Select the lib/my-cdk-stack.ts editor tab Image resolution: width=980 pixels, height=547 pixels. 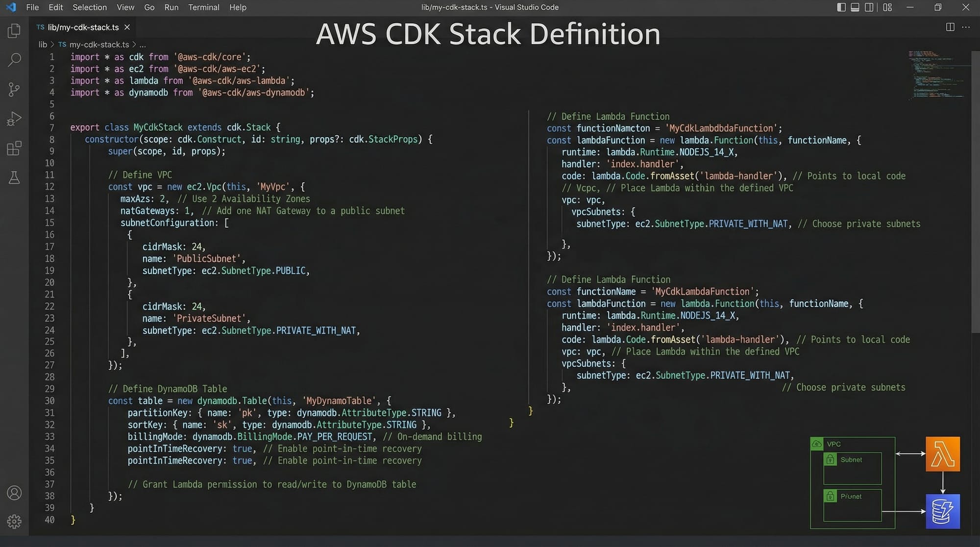click(x=81, y=27)
